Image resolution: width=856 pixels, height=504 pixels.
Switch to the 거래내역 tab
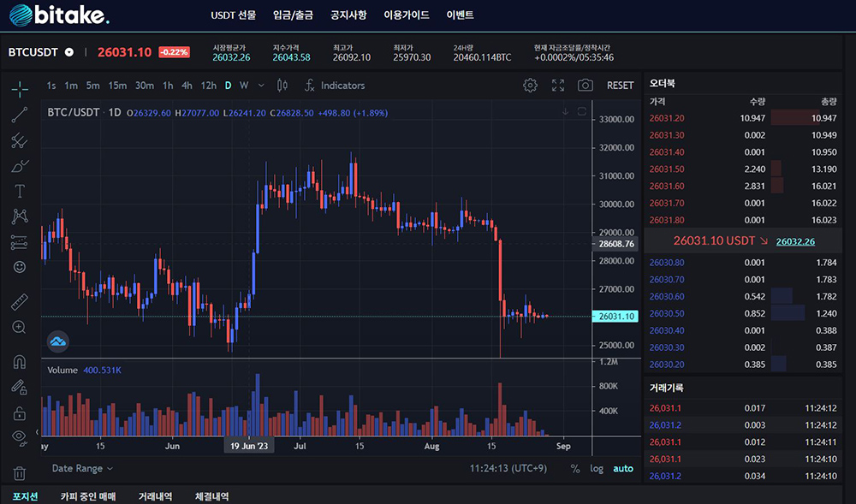coord(155,496)
